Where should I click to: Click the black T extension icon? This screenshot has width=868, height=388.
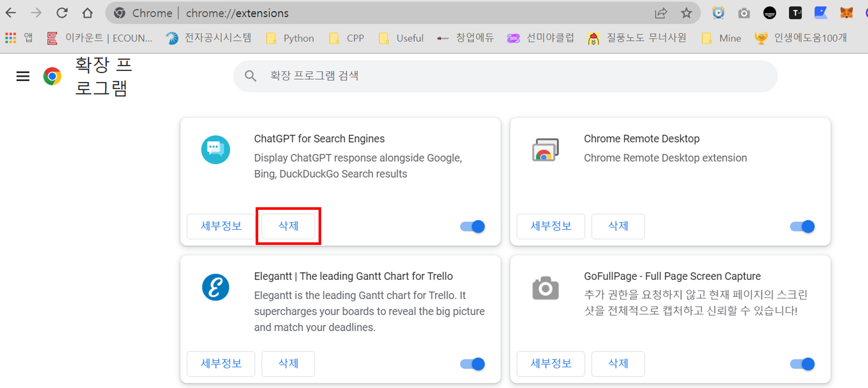pos(795,13)
